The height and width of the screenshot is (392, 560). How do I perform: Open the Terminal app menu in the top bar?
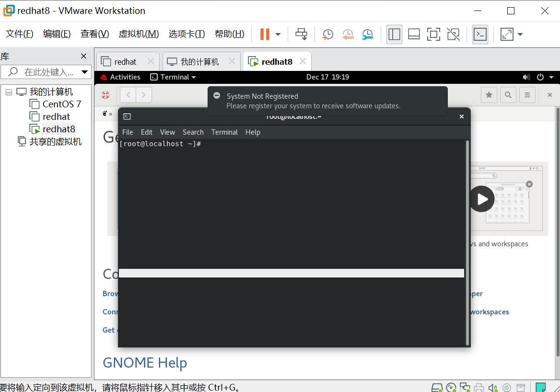click(x=173, y=77)
